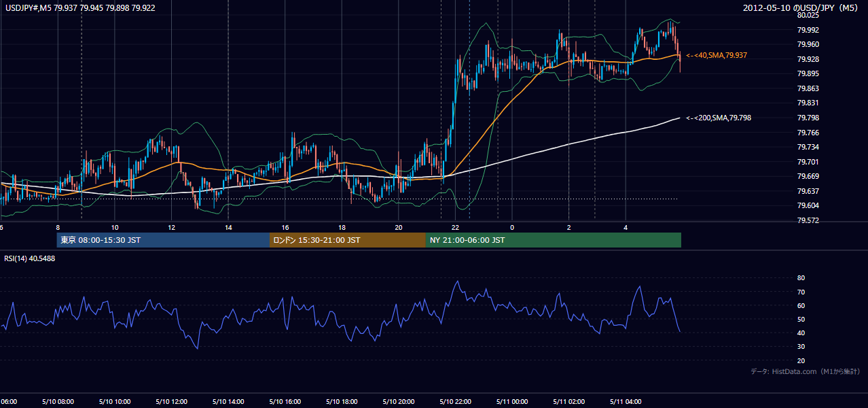Click the NY 21:00-06:00 JST session bar
The height and width of the screenshot is (408, 868).
pos(554,240)
